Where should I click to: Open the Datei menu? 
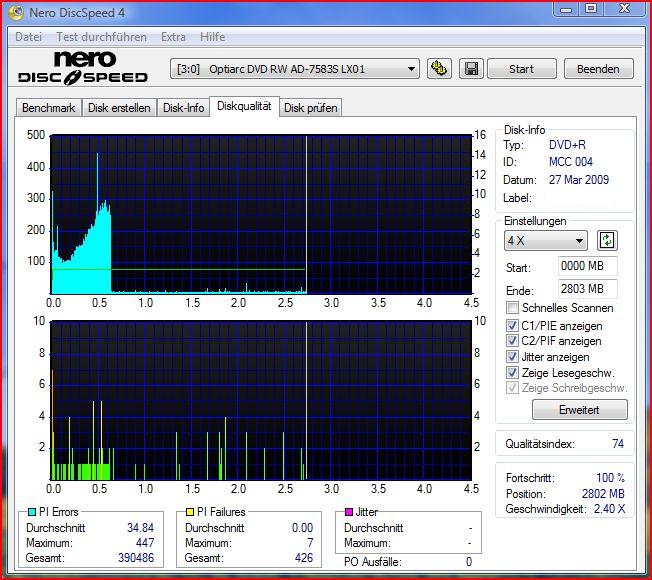pos(28,37)
